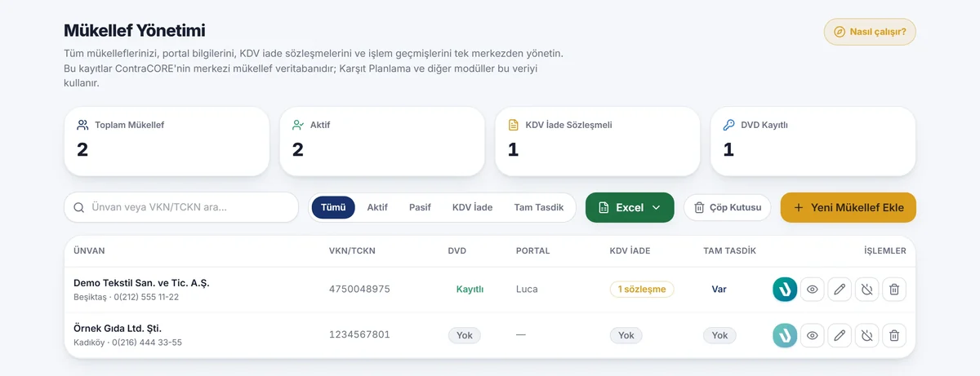980x376 pixels.
Task: Set Örnek Gıda passive with moon-slash icon
Action: tap(866, 335)
